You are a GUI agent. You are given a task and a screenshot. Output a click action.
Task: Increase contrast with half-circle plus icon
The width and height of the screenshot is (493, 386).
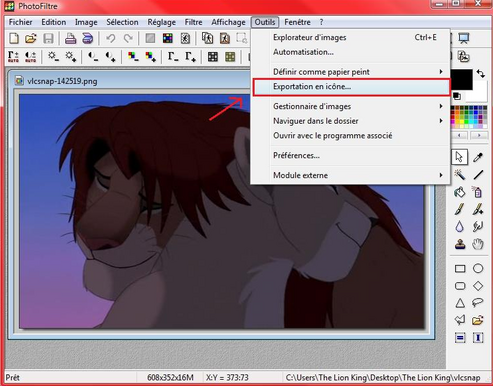pyautogui.click(x=110, y=56)
